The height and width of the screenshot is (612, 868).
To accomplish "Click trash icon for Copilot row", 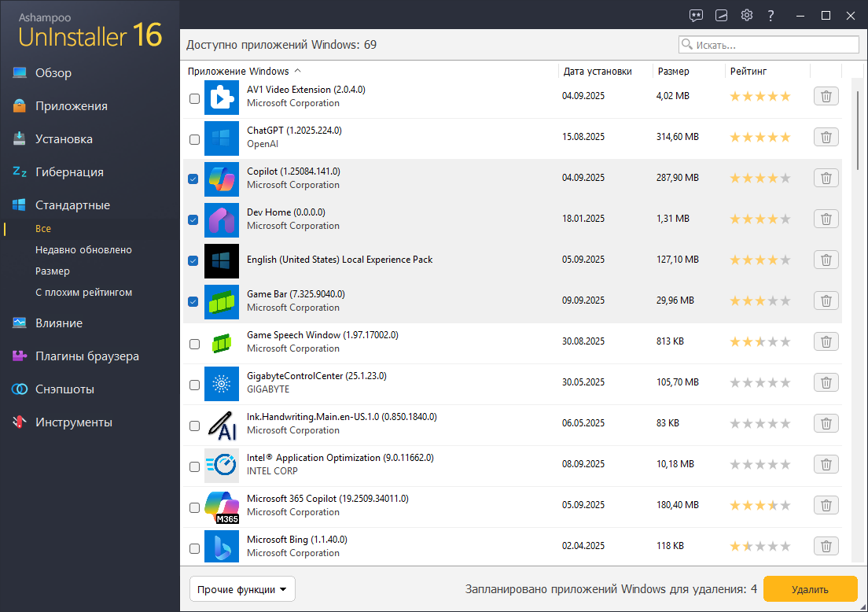I will tap(826, 179).
